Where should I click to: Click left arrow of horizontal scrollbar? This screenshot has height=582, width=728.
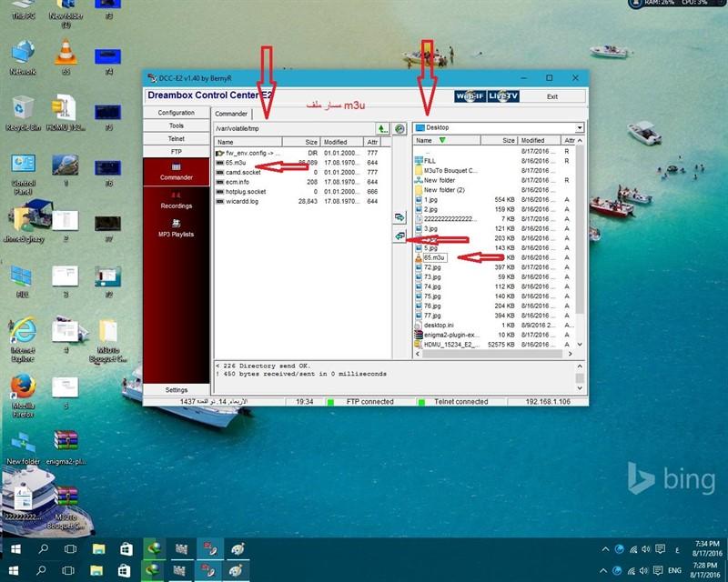pyautogui.click(x=418, y=354)
